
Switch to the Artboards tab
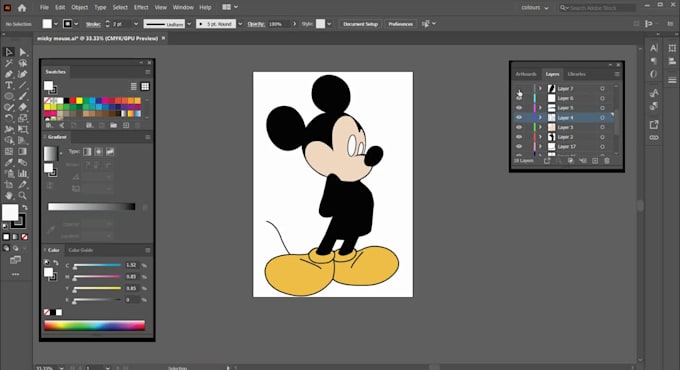coord(526,74)
